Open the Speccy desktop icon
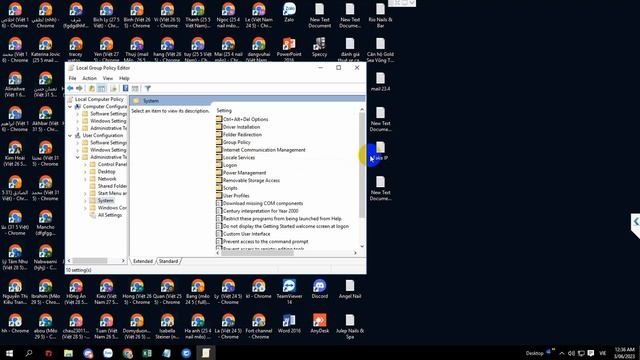This screenshot has height=360, width=640. (x=320, y=47)
